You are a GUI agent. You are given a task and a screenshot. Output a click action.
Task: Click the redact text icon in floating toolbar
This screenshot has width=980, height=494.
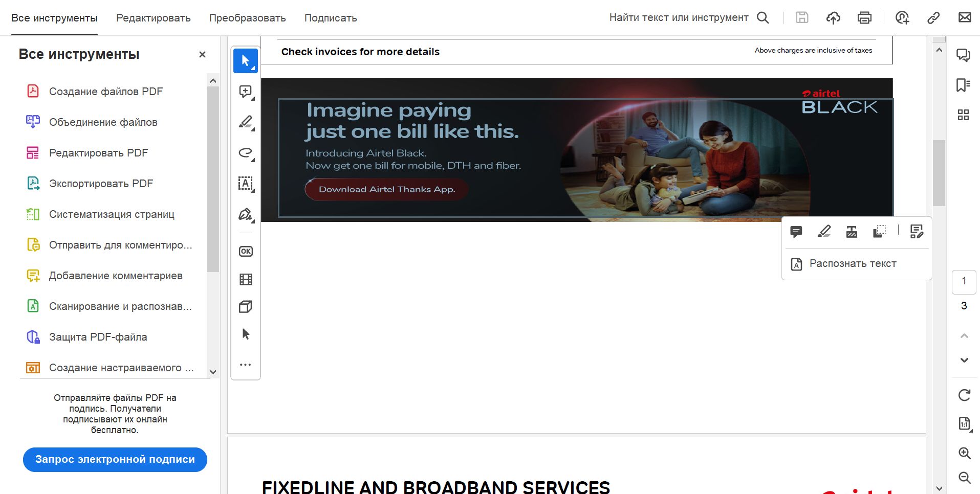[852, 232]
